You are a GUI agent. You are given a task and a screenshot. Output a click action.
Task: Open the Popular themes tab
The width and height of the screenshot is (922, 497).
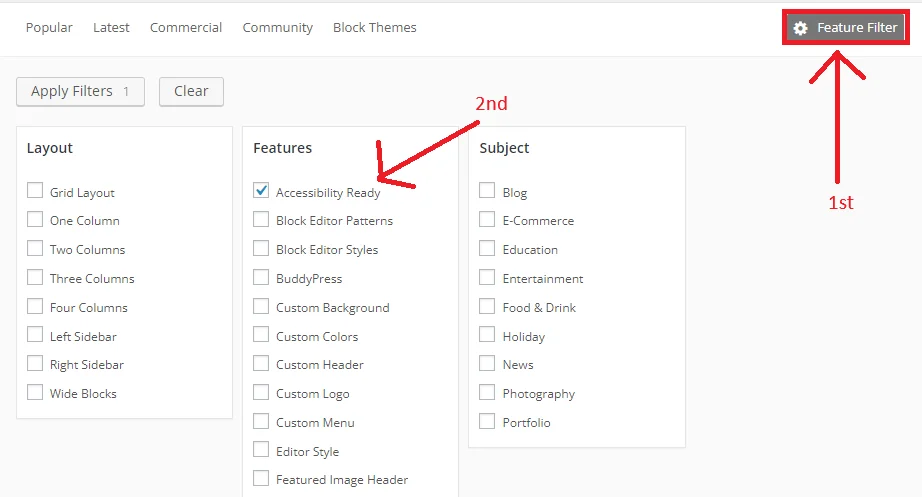pos(49,28)
